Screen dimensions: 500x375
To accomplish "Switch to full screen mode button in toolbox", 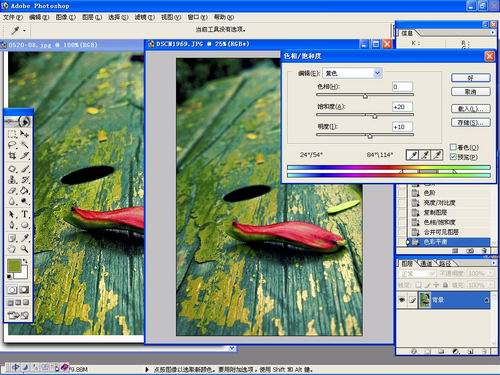I will pyautogui.click(x=26, y=302).
